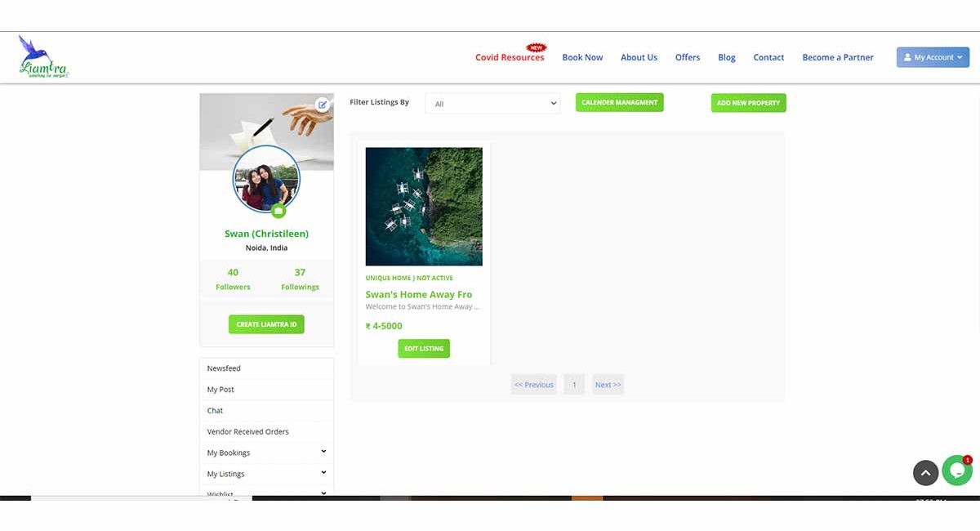Image resolution: width=980 pixels, height=531 pixels.
Task: Open Covid Resources in navigation
Action: click(x=510, y=57)
